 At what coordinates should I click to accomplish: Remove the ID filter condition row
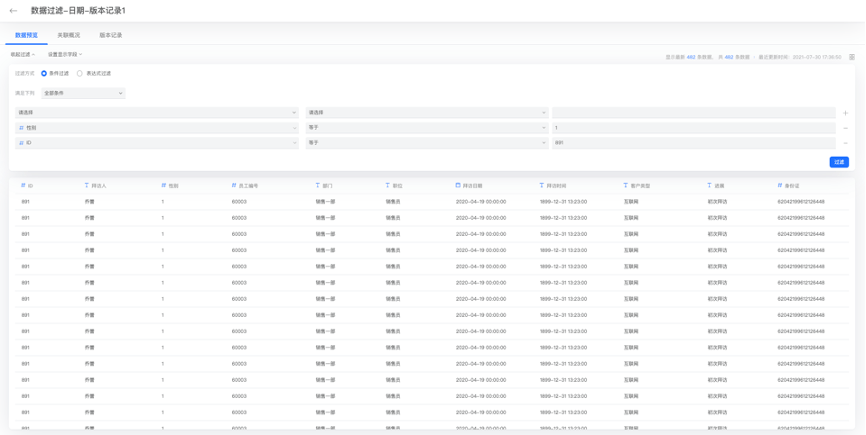(x=845, y=143)
